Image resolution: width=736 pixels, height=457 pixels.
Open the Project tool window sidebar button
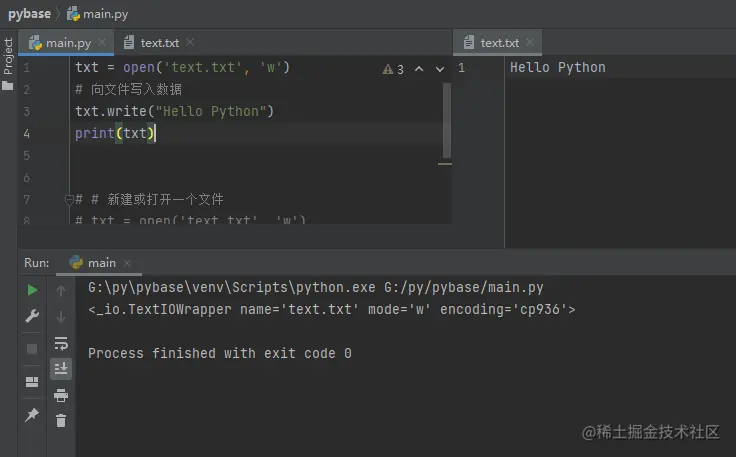pyautogui.click(x=8, y=56)
